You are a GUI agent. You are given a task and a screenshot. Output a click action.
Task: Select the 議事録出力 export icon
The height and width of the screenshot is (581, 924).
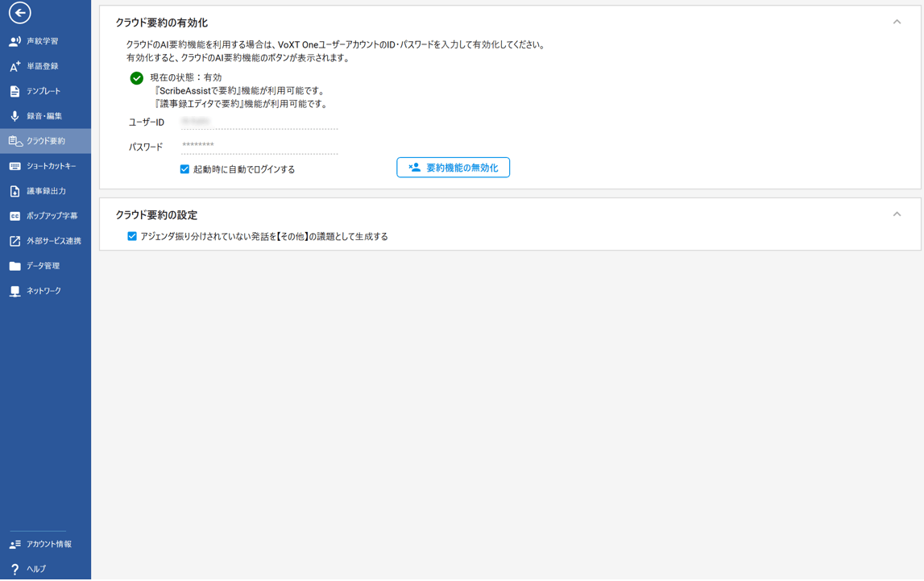pos(15,191)
